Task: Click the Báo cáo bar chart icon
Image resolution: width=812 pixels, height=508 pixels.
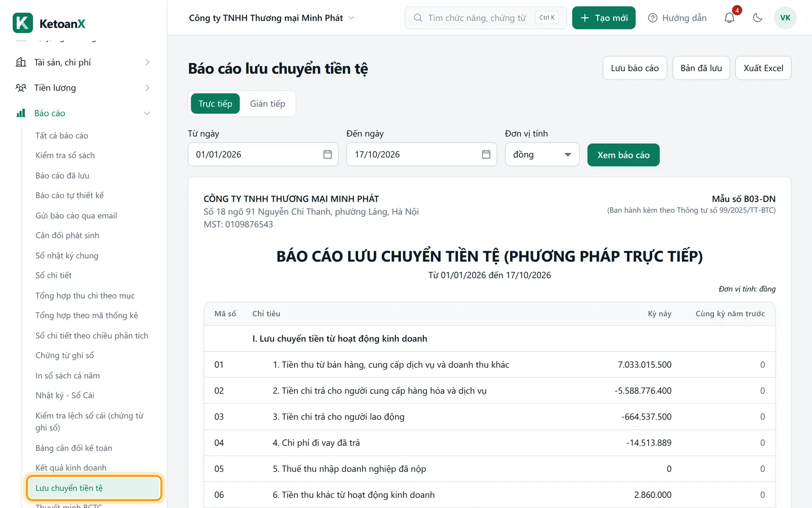Action: coord(21,113)
